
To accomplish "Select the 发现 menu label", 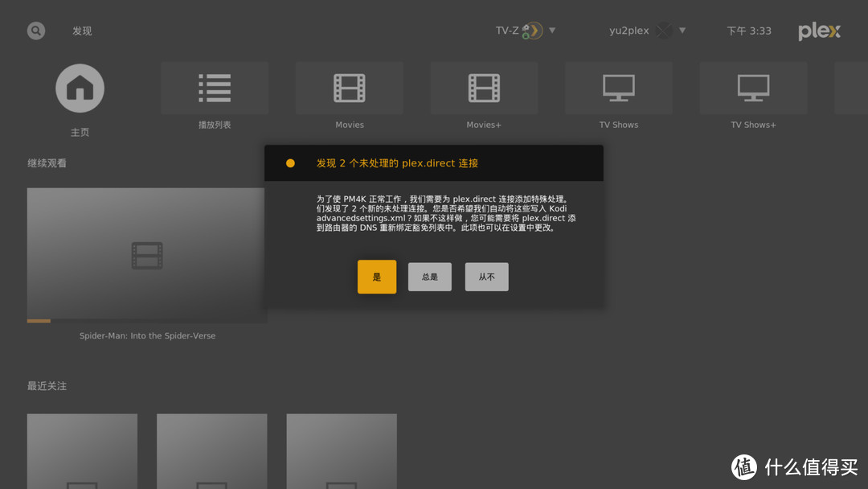I will 81,31.
